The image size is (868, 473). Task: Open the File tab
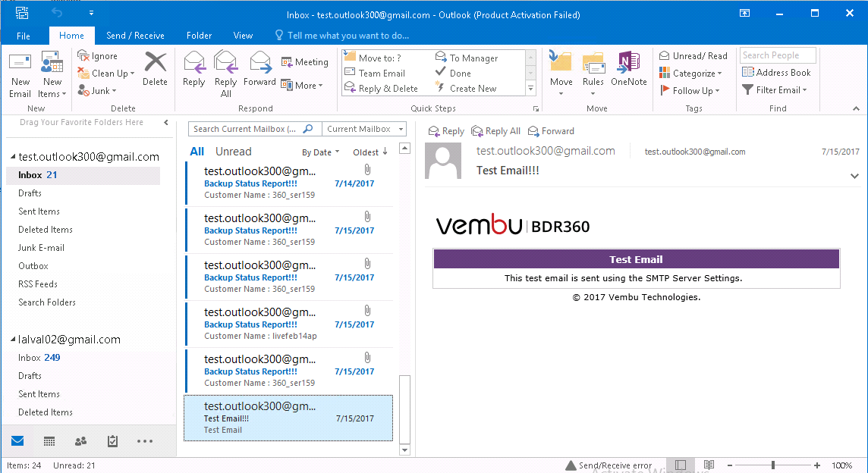pyautogui.click(x=24, y=36)
